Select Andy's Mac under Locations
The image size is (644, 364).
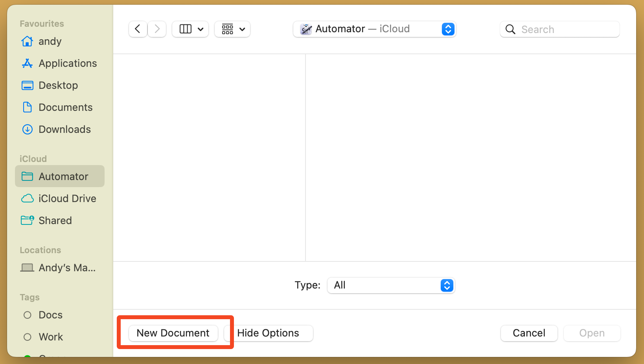point(67,267)
